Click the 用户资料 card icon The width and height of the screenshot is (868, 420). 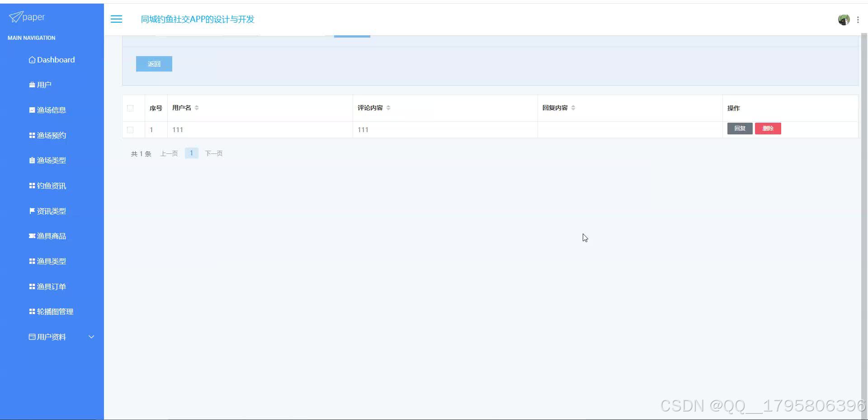pos(32,337)
